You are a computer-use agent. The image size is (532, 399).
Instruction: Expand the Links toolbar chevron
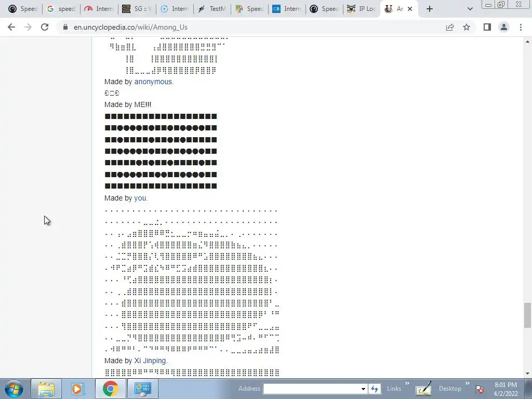coord(407,383)
